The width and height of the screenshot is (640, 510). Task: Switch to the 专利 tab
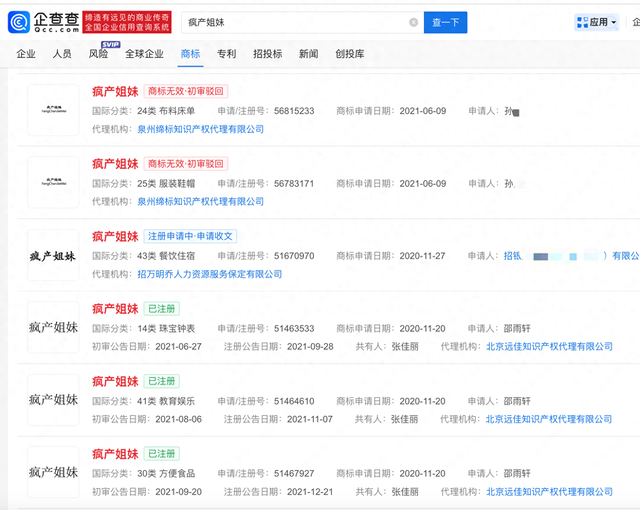click(227, 54)
